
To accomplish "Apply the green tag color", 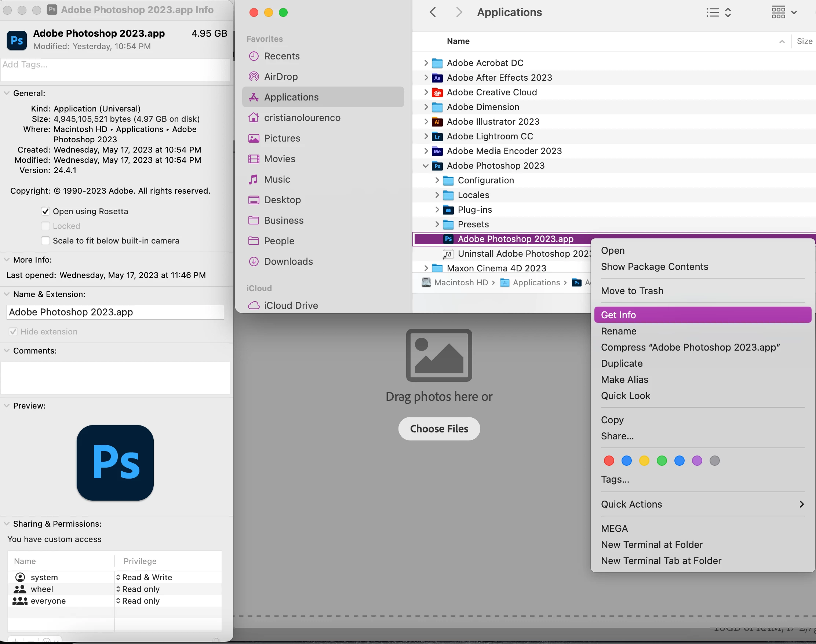I will [x=661, y=460].
